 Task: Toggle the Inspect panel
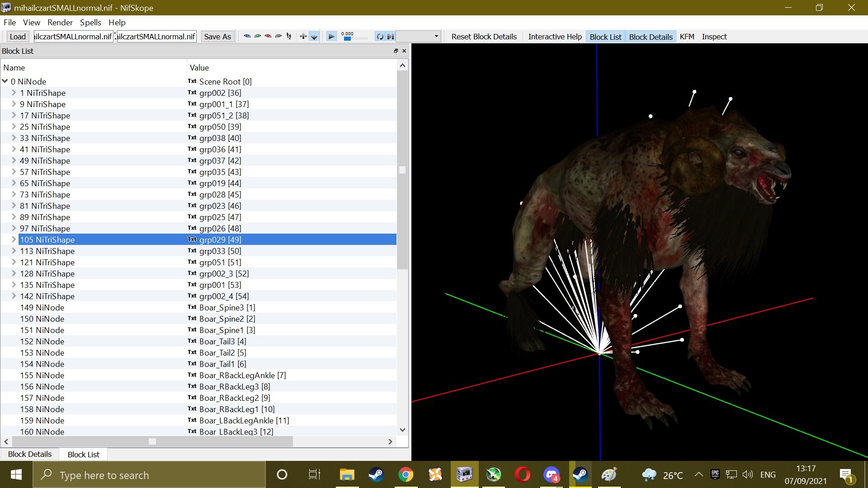coord(714,37)
